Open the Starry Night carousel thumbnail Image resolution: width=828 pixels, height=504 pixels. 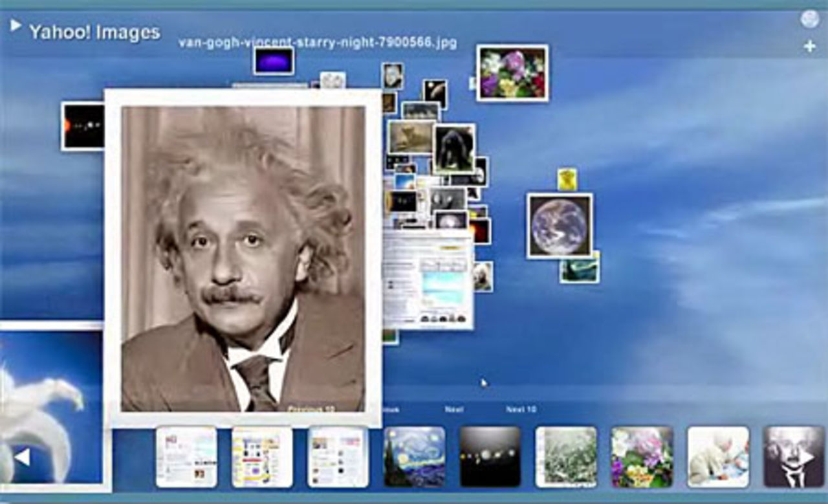pos(415,456)
